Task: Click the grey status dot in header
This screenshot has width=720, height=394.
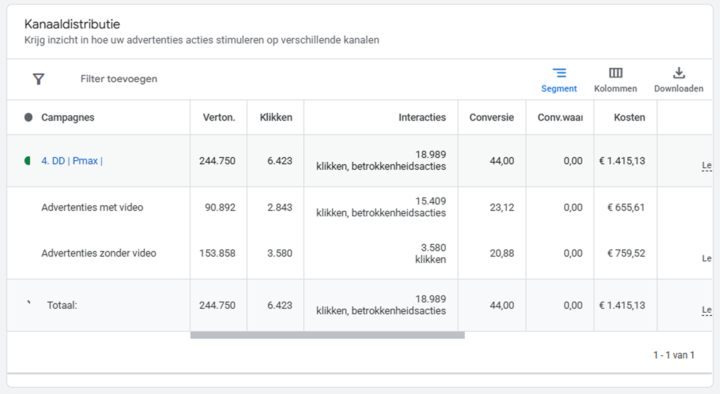Action: coord(28,118)
